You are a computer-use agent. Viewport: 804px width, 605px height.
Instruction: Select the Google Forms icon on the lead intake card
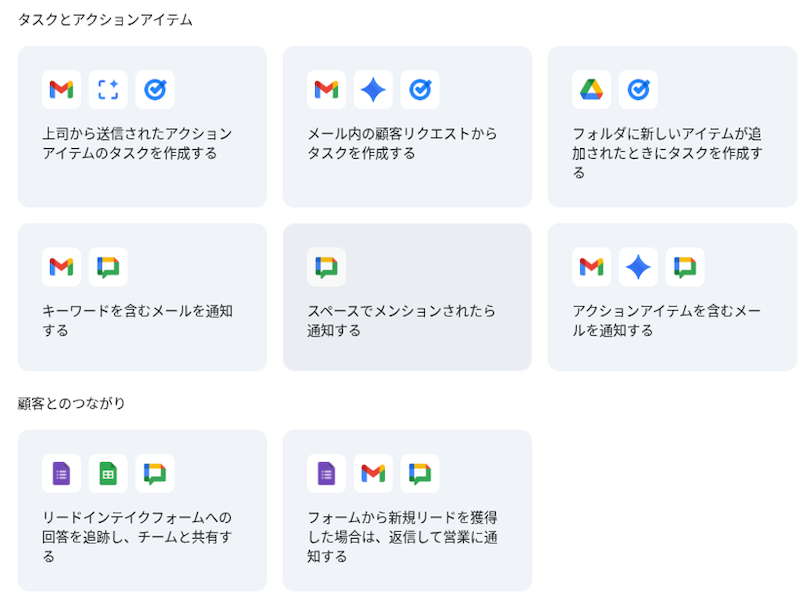pos(61,473)
